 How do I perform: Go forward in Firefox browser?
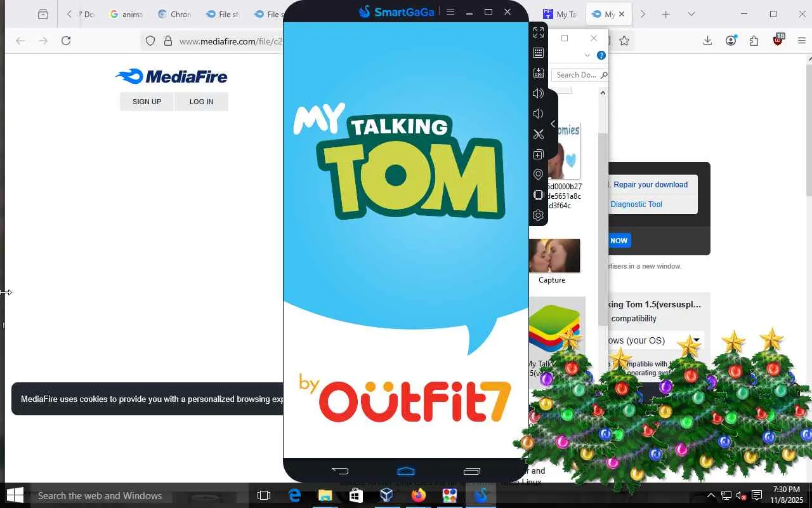tap(43, 41)
